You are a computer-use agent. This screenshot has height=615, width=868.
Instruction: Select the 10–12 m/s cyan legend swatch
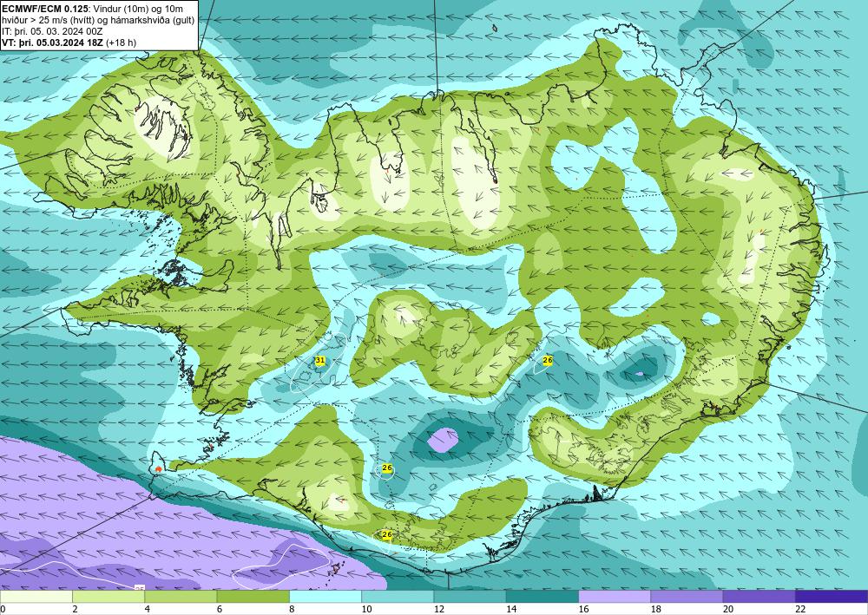(x=398, y=596)
